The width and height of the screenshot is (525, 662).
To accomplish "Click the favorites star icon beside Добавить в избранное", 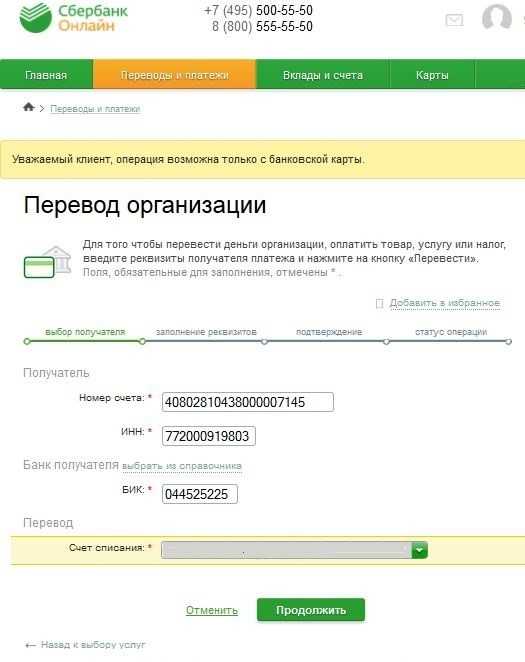I will [379, 303].
